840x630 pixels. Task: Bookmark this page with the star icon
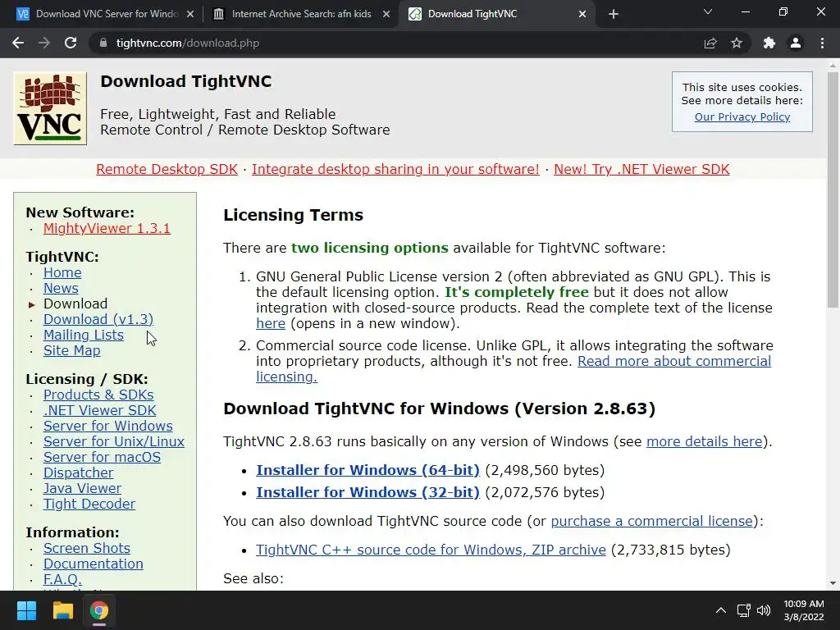pyautogui.click(x=737, y=43)
